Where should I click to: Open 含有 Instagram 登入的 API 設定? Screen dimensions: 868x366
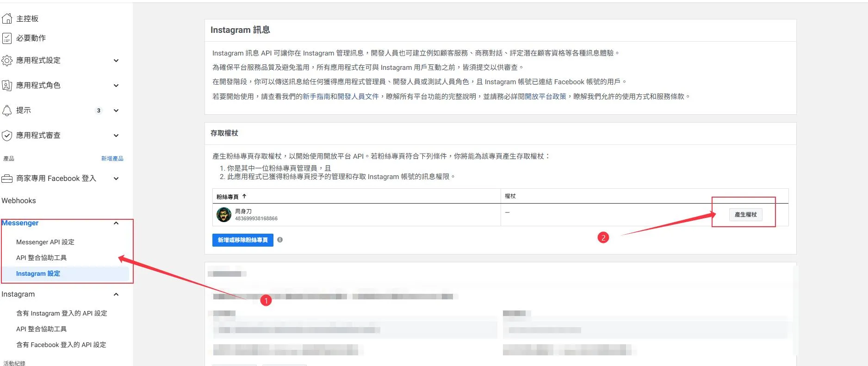pos(62,313)
